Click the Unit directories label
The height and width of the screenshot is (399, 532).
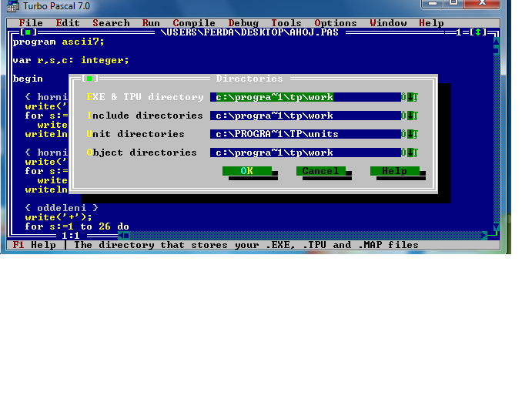[x=136, y=134]
